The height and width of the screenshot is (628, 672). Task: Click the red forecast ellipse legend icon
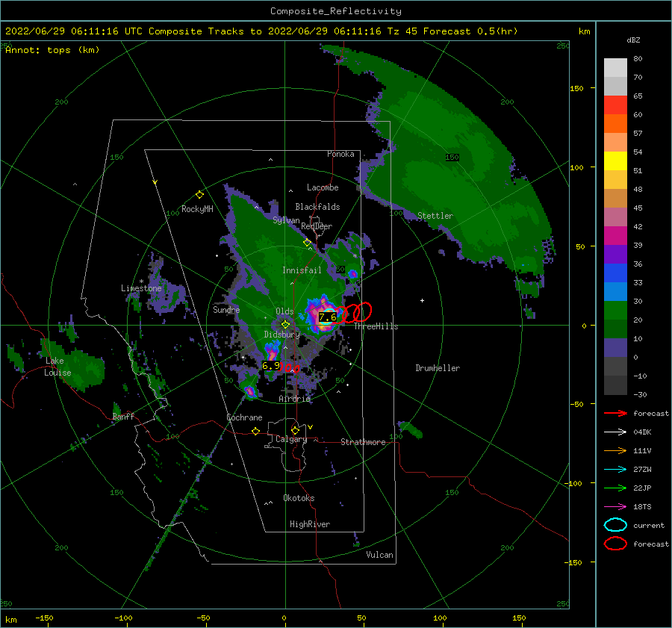click(615, 544)
